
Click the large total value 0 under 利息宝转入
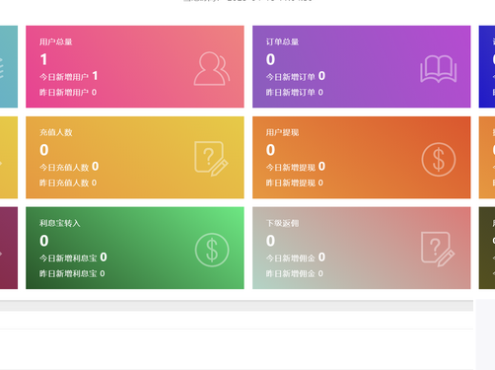(44, 241)
